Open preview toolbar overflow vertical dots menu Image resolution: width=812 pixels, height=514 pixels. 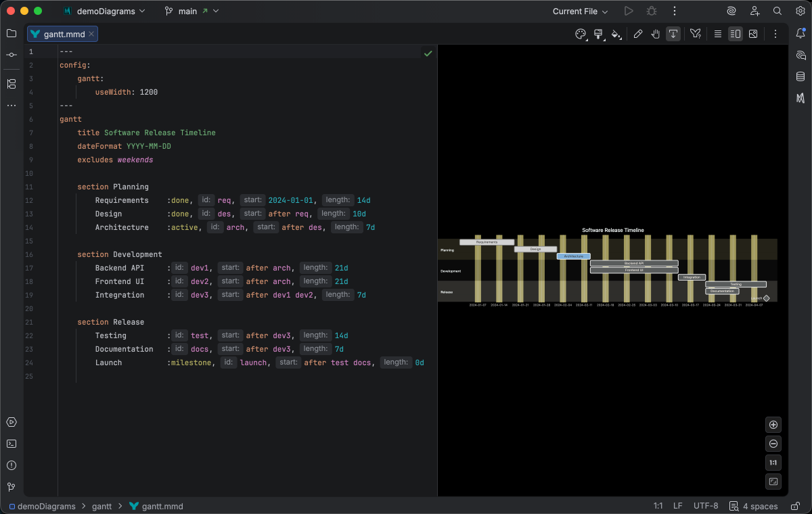[x=775, y=34]
